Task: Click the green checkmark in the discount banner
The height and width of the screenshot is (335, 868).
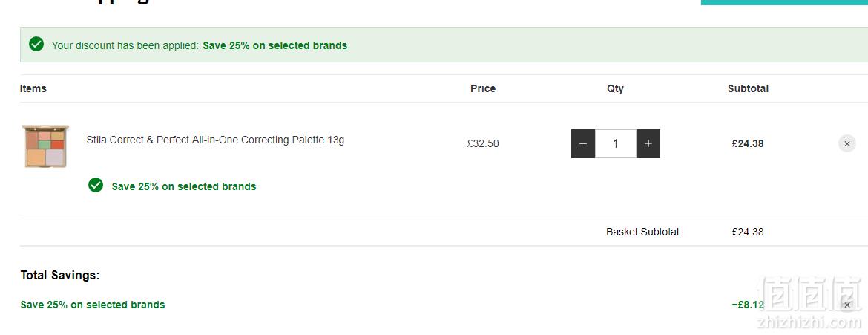Action: pyautogui.click(x=36, y=45)
